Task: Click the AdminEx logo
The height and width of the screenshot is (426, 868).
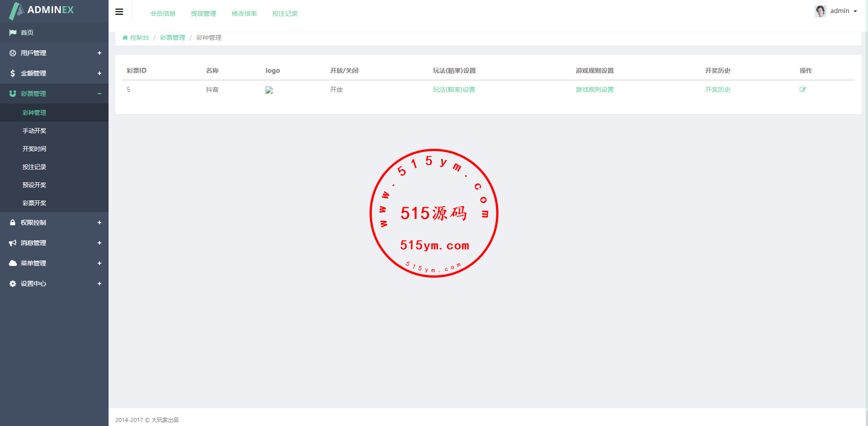Action: coord(42,10)
